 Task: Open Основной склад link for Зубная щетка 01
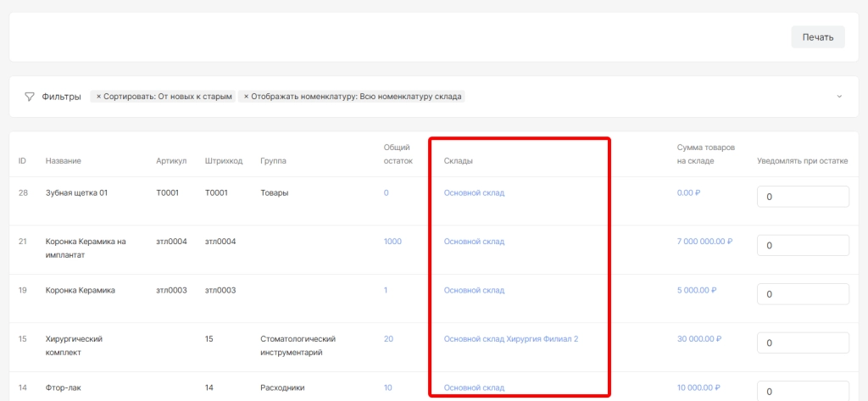point(474,192)
